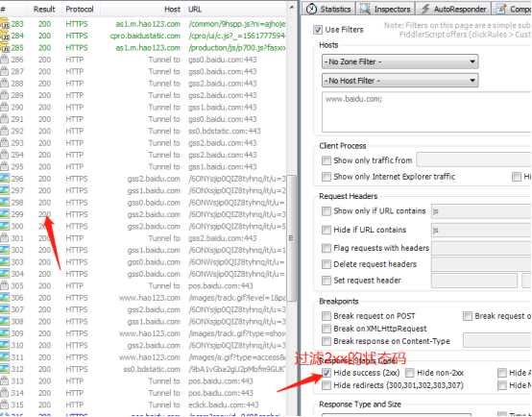
Task: Select host www.hao123.com in row 306
Action: (x=150, y=298)
